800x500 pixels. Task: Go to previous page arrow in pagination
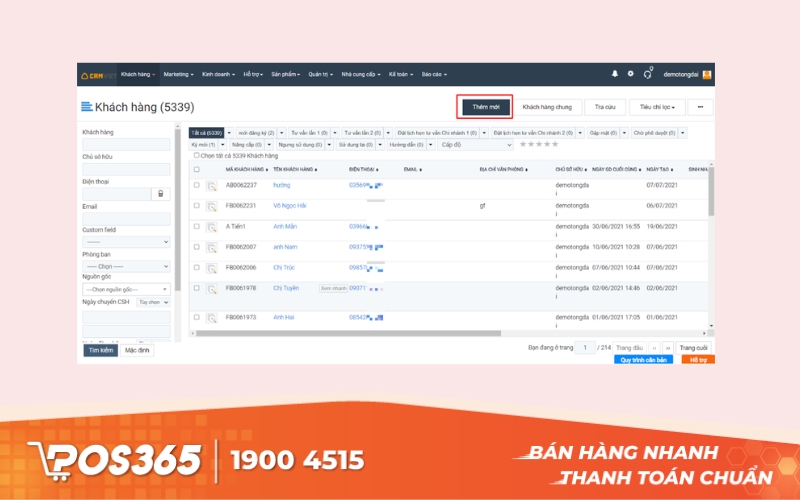(x=654, y=348)
